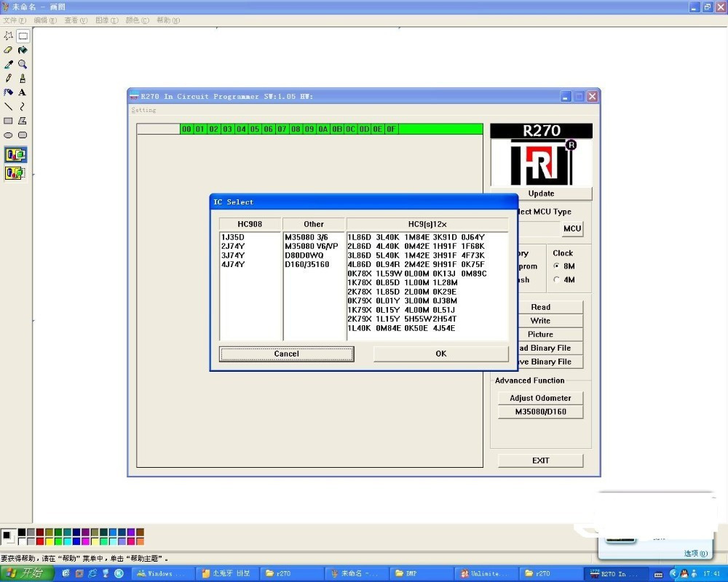The width and height of the screenshot is (728, 582).
Task: Select 1L86D in the HC9(s)12x list
Action: (360, 237)
